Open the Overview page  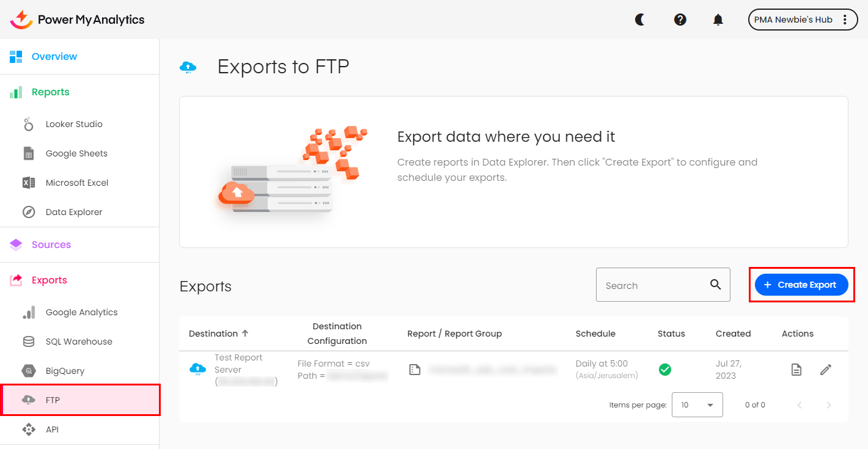click(x=54, y=57)
